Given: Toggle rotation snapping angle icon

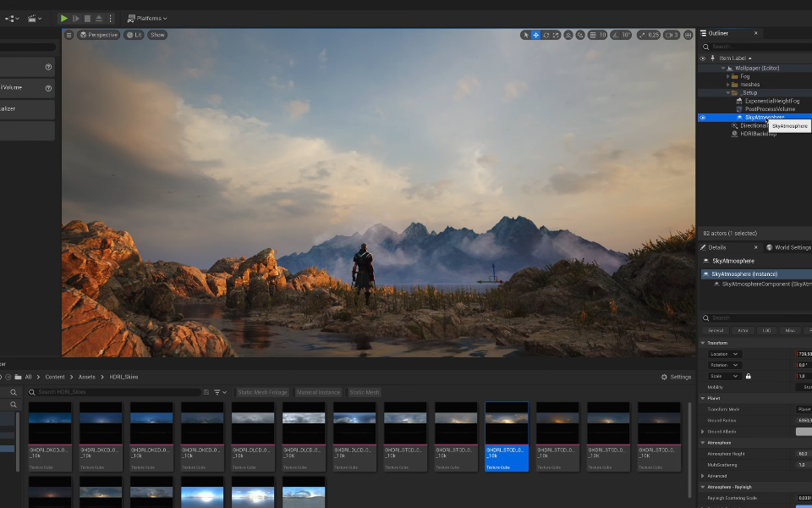Looking at the screenshot, I should point(615,35).
